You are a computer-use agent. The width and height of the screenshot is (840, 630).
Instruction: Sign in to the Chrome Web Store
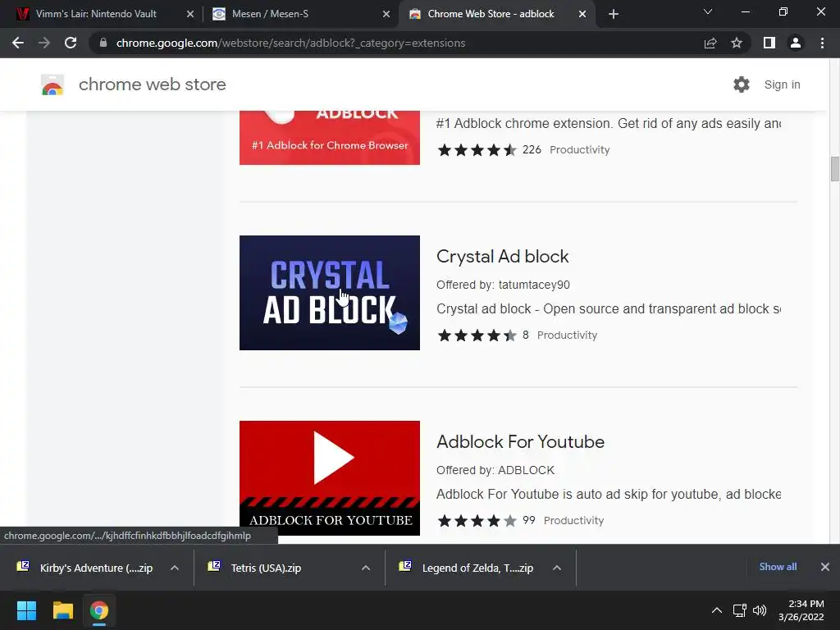tap(782, 84)
